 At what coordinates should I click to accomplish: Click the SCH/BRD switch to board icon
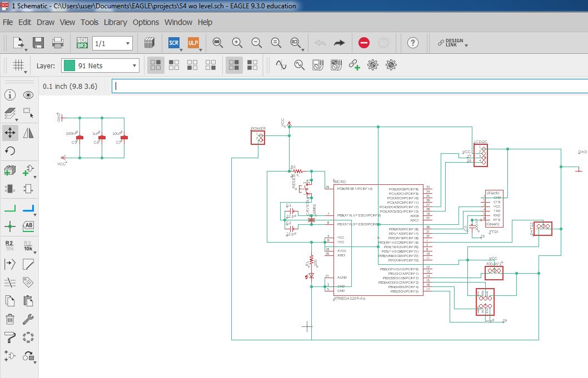click(x=82, y=43)
